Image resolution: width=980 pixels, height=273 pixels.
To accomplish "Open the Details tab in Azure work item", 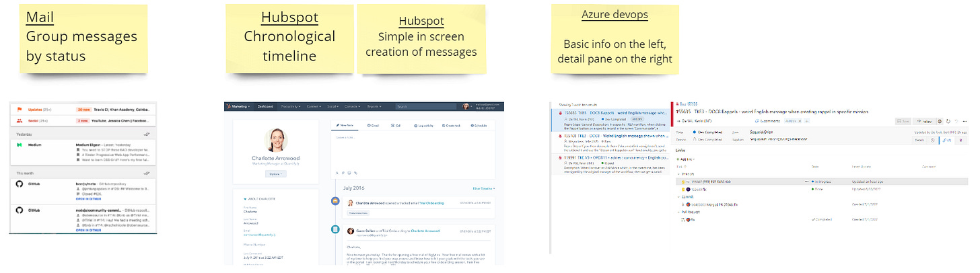I will coord(919,140).
